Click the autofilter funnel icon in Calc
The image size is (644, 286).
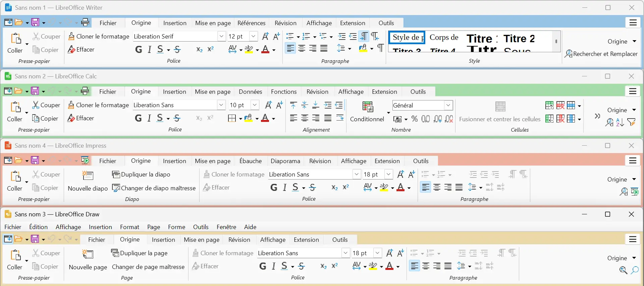pos(632,122)
